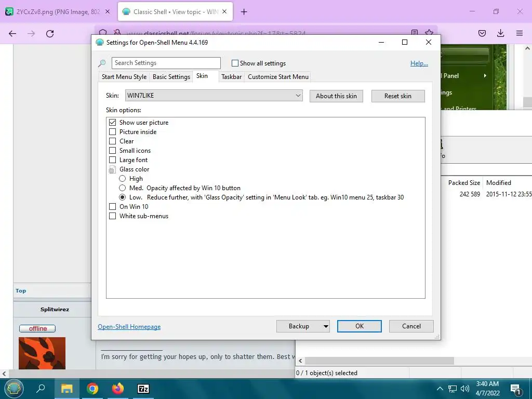Enable White sub-menus checkbox
Viewport: 532px width, 399px height.
[112, 216]
